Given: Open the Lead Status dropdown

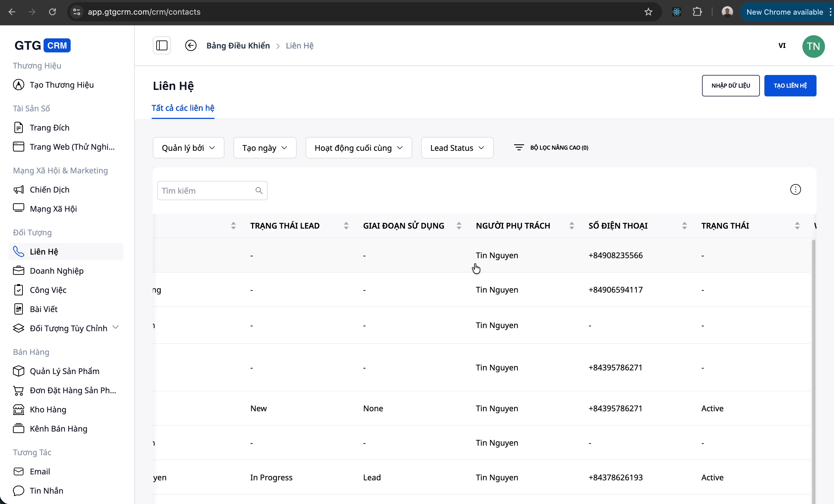Looking at the screenshot, I should 457,148.
